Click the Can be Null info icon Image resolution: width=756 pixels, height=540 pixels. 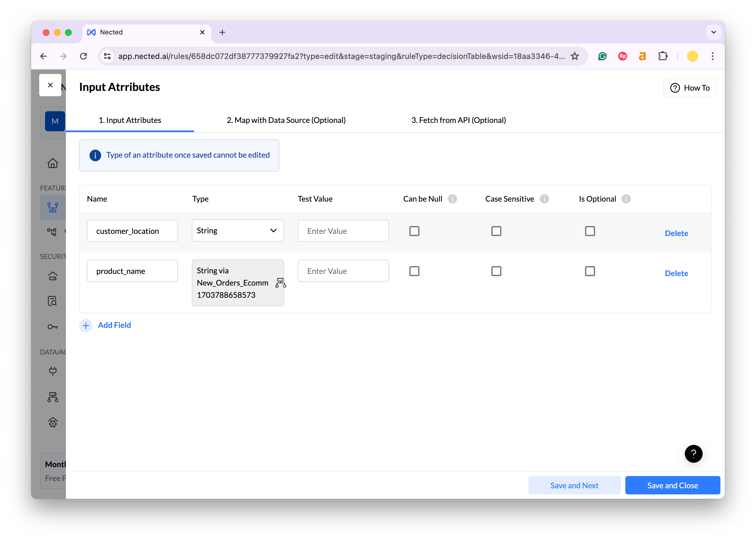452,199
